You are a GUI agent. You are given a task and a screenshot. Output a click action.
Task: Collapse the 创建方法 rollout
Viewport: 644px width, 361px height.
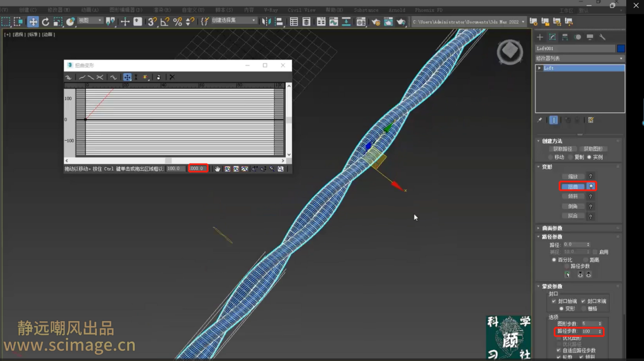click(x=552, y=141)
